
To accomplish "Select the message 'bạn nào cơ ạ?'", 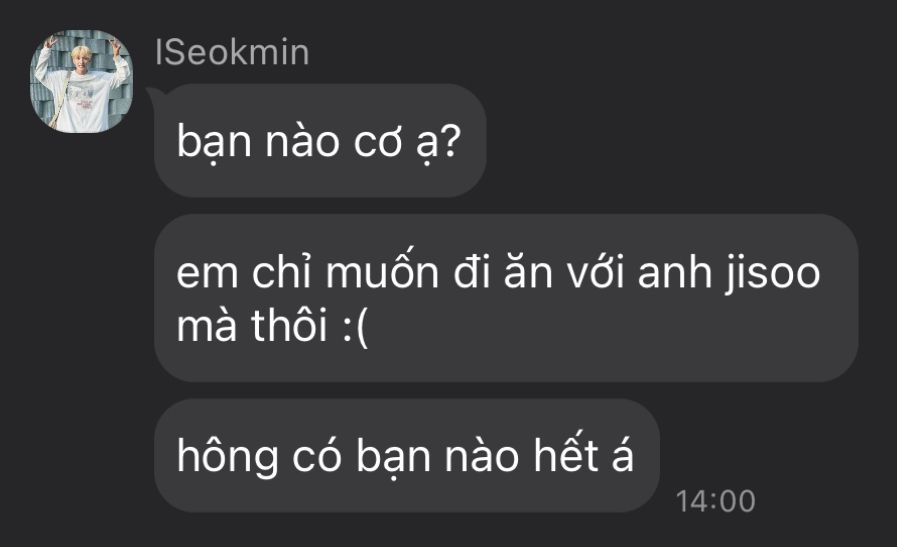I will [x=320, y=141].
